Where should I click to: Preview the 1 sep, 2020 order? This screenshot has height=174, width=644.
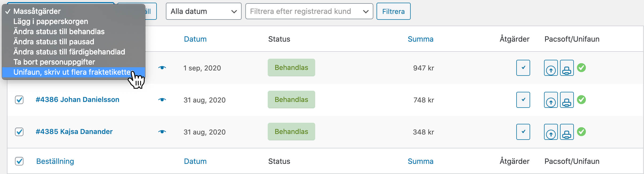point(162,68)
